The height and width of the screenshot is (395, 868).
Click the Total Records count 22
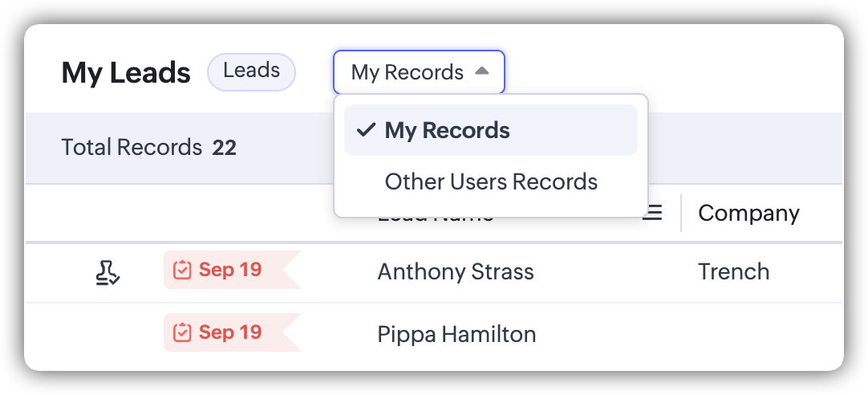(224, 148)
